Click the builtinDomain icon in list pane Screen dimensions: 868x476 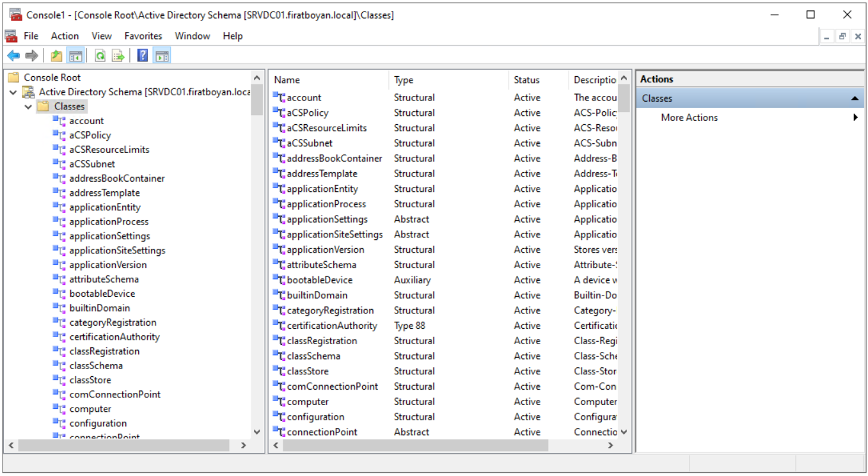coord(279,295)
